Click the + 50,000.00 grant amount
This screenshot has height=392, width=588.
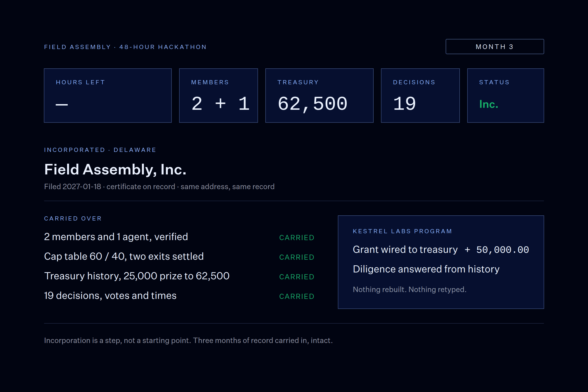coord(497,250)
